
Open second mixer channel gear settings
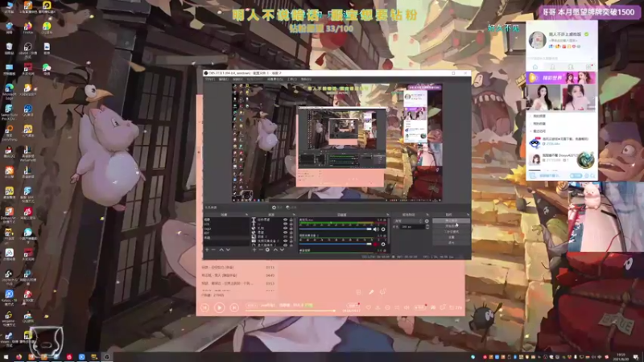pos(383,245)
